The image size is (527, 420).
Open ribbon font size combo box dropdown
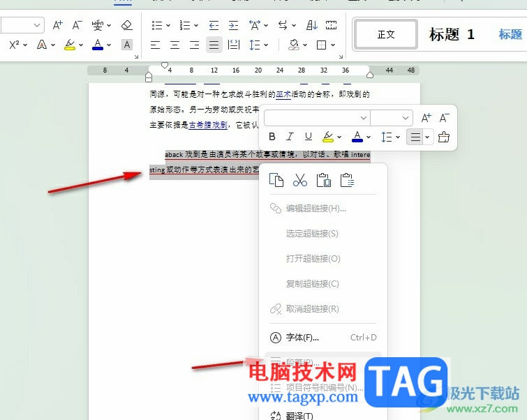tap(37, 25)
